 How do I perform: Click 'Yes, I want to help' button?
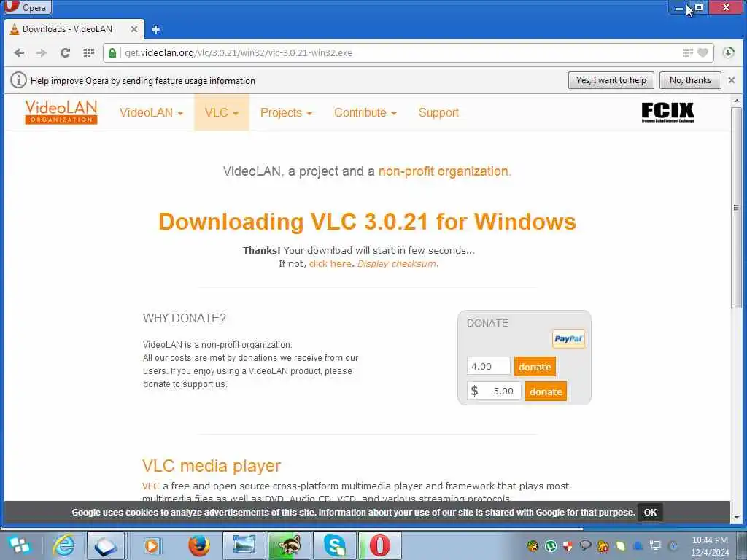(611, 80)
